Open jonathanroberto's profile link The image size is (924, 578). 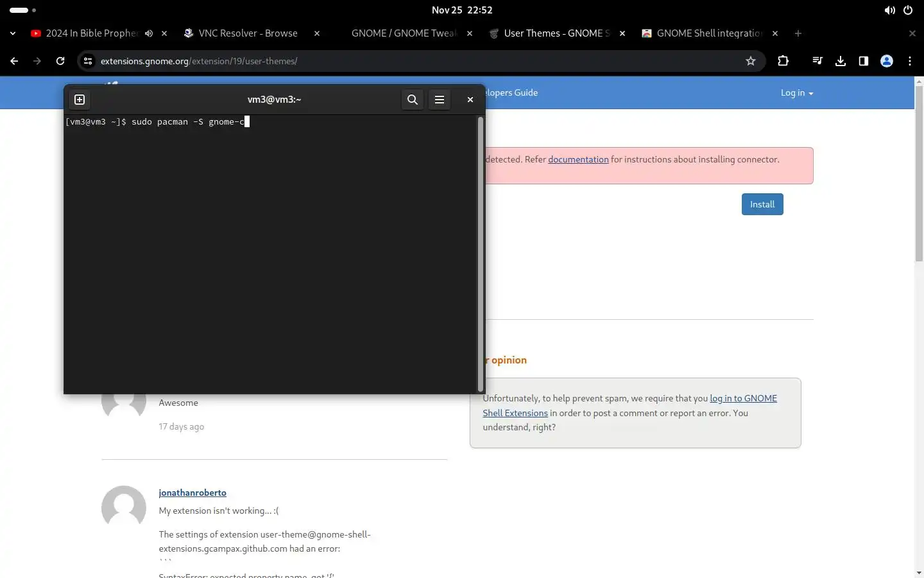click(193, 493)
